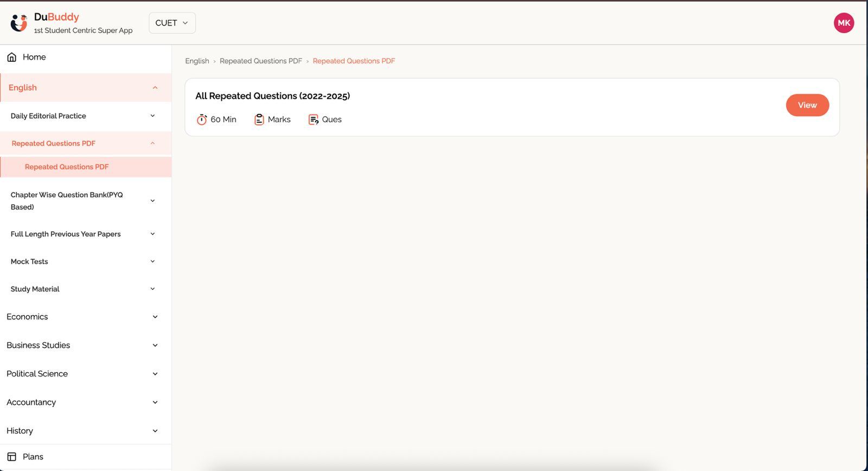Expand the Mock Tests section
The width and height of the screenshot is (868, 471).
[152, 262]
